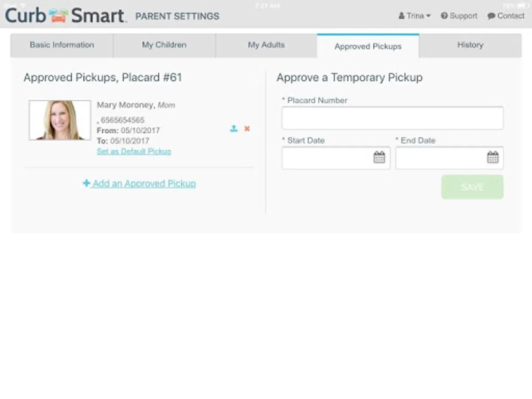Click the upload icon beside Mary Moroney
The image size is (532, 399).
click(234, 129)
